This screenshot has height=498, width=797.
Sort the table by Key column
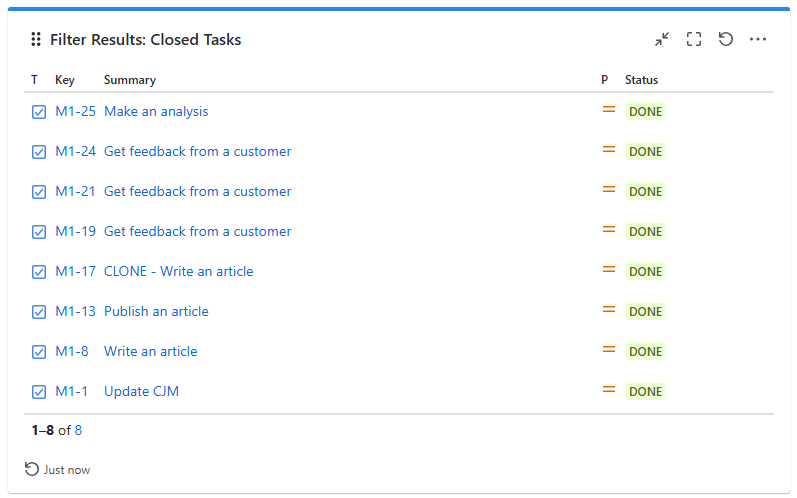tap(65, 80)
